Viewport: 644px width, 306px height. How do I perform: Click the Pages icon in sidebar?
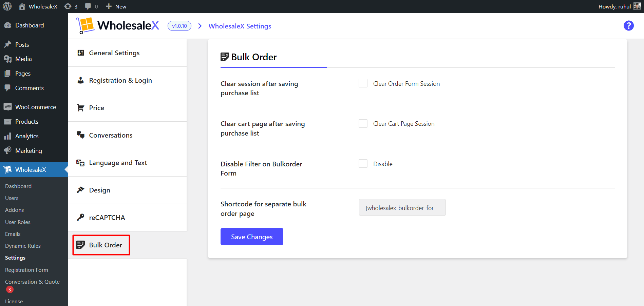[7, 74]
